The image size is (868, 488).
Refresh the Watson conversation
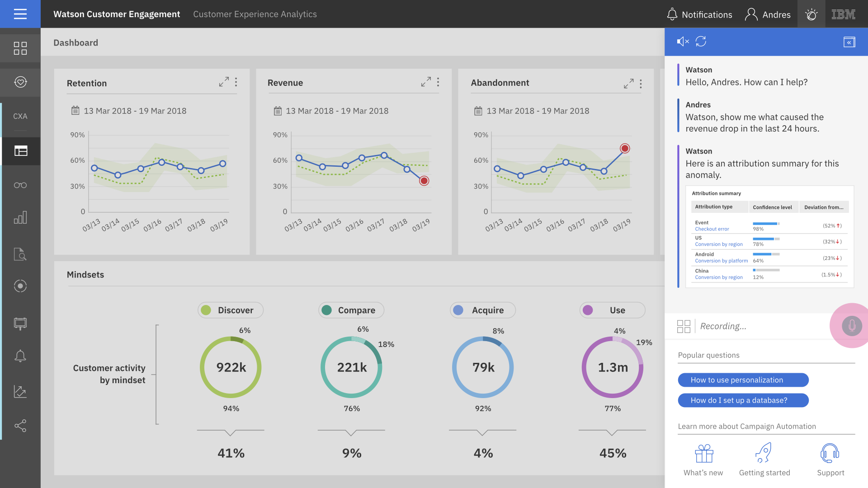(701, 42)
